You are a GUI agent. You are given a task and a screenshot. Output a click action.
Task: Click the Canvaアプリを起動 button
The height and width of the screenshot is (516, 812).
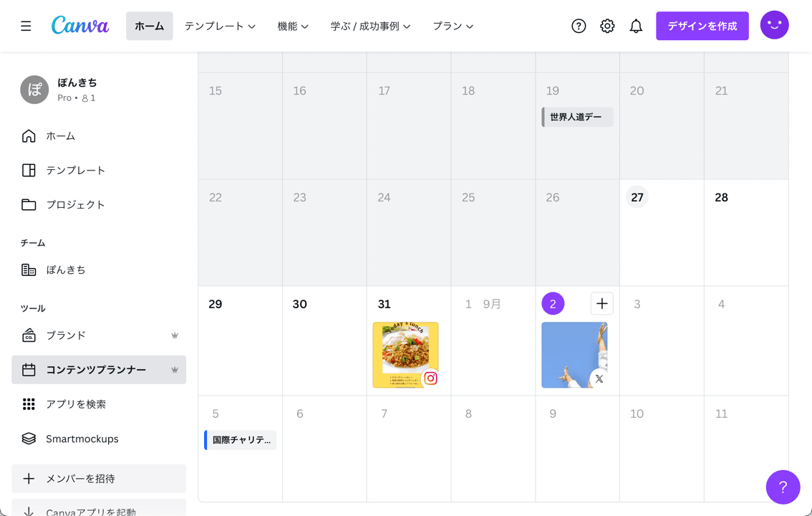99,507
